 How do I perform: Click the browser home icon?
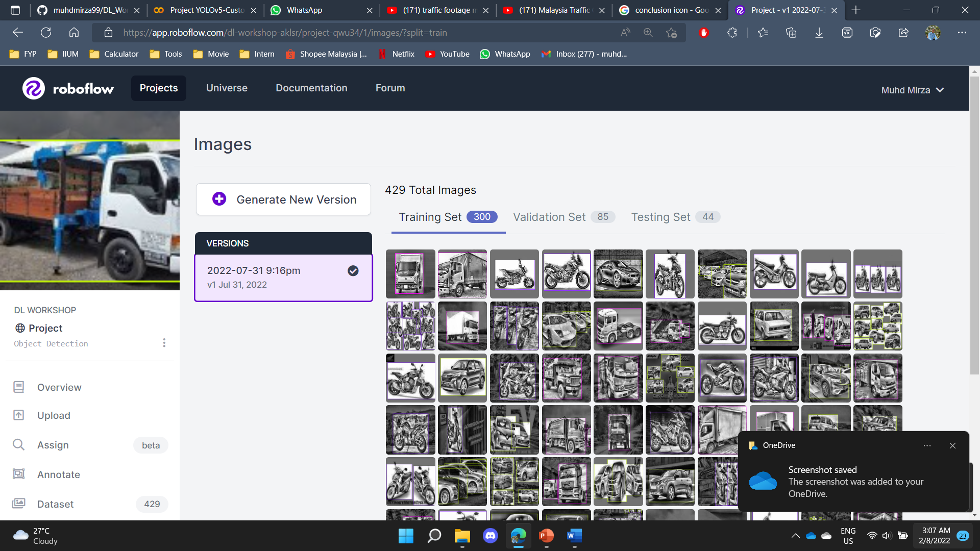74,33
